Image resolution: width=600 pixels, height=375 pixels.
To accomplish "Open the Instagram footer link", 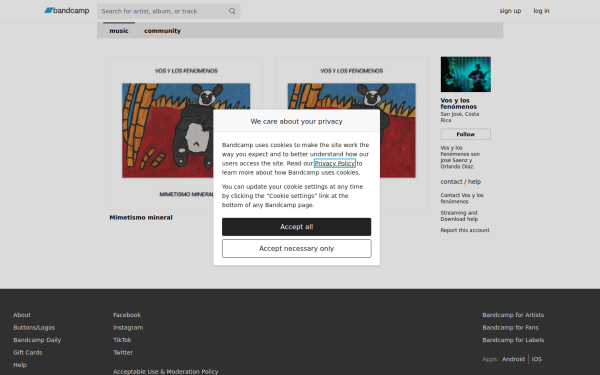I will pos(128,328).
